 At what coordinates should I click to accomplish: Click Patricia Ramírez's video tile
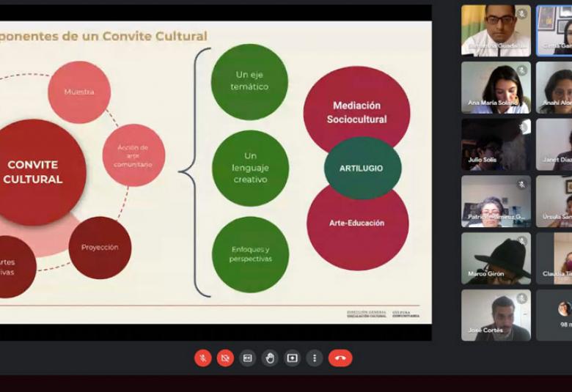coord(496,201)
